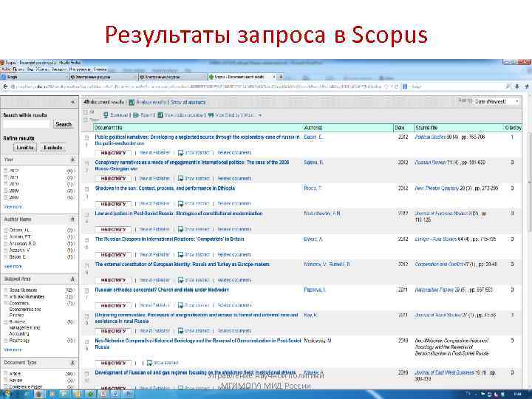Check the 2012 year filter checkbox
532x399 pixels.
(x=5, y=171)
